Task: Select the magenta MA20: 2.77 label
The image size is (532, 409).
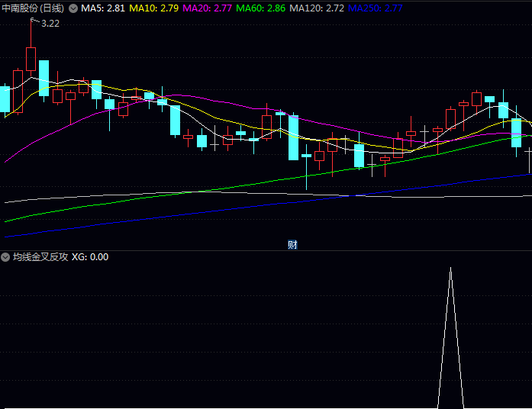Action: [x=208, y=8]
